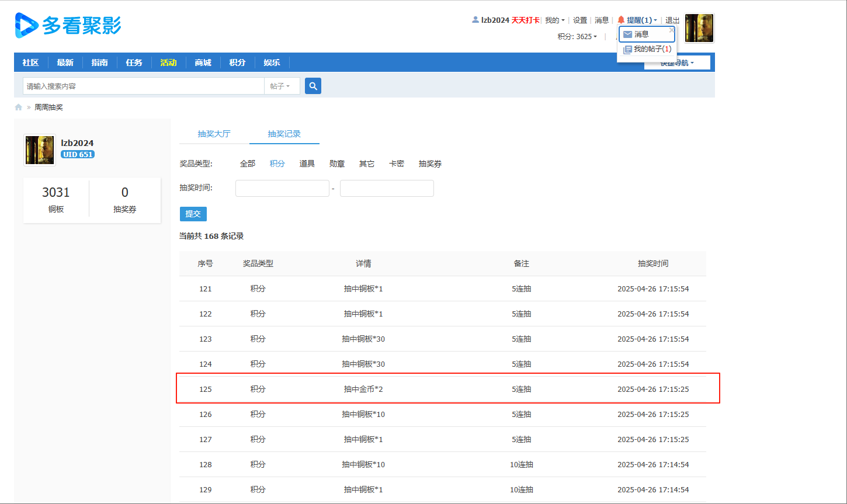Click the search magnifier icon
Viewport: 847px width, 504px height.
[313, 85]
